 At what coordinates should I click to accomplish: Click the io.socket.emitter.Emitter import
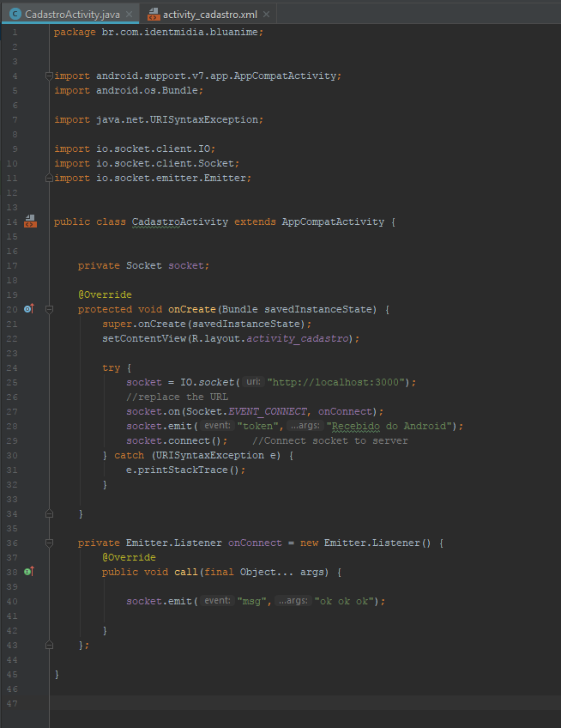click(x=172, y=178)
